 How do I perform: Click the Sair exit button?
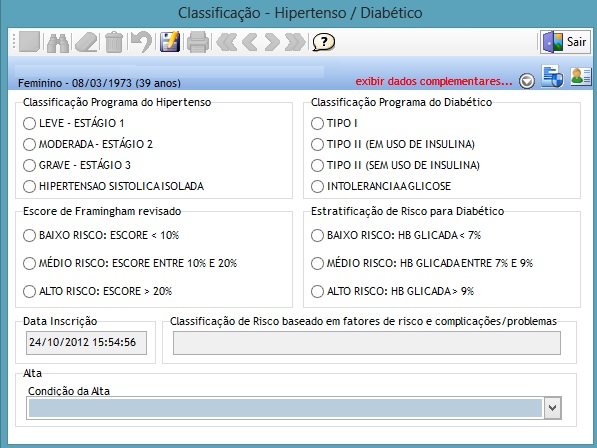[x=565, y=42]
